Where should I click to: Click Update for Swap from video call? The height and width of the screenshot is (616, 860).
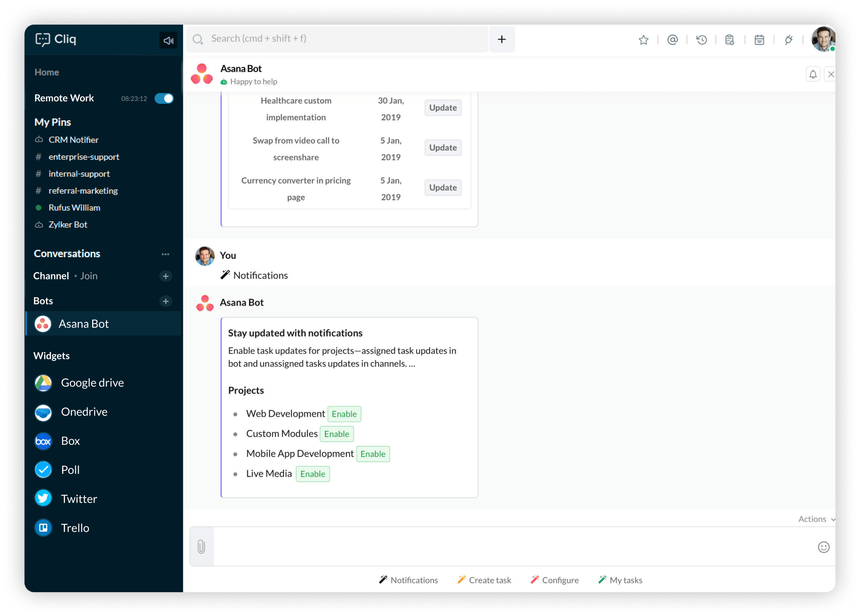[443, 148]
